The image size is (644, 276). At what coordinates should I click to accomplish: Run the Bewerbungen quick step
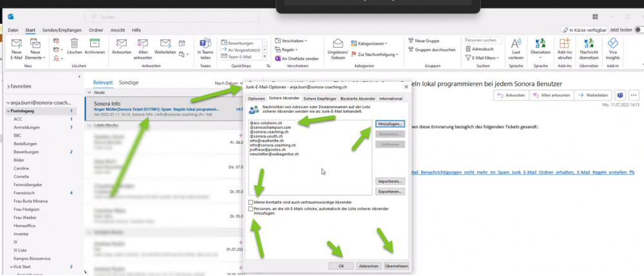point(241,43)
